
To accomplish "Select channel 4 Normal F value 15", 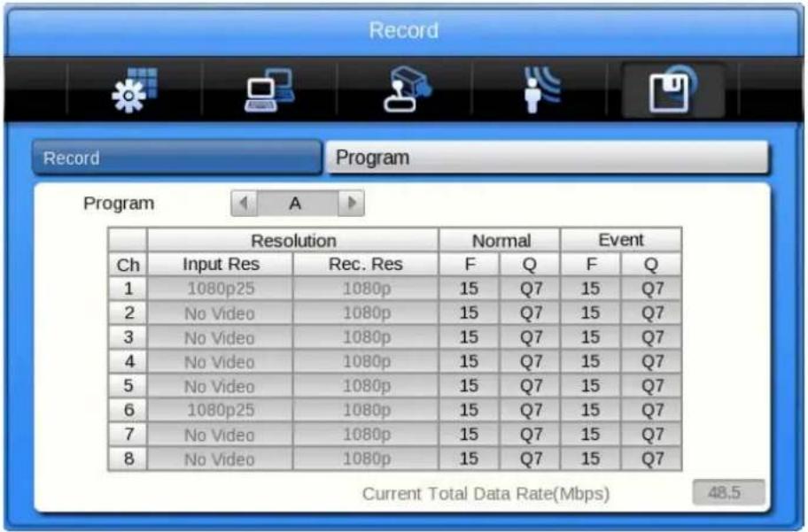I will tap(469, 361).
